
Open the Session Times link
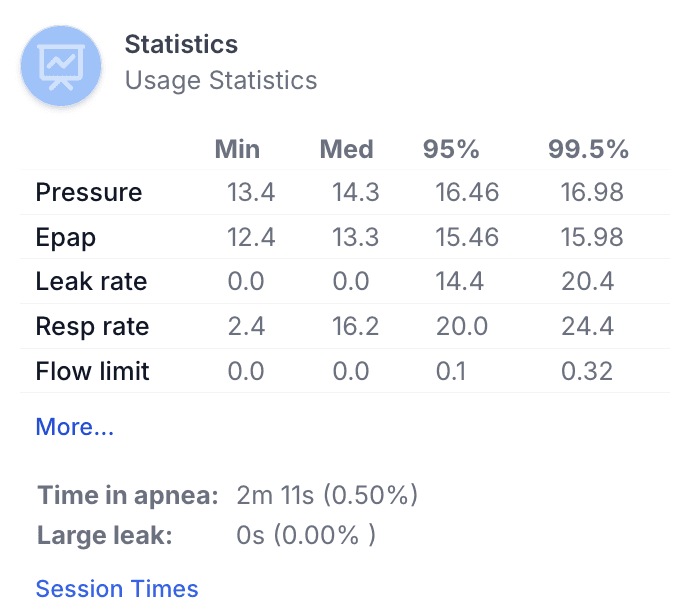tap(117, 589)
